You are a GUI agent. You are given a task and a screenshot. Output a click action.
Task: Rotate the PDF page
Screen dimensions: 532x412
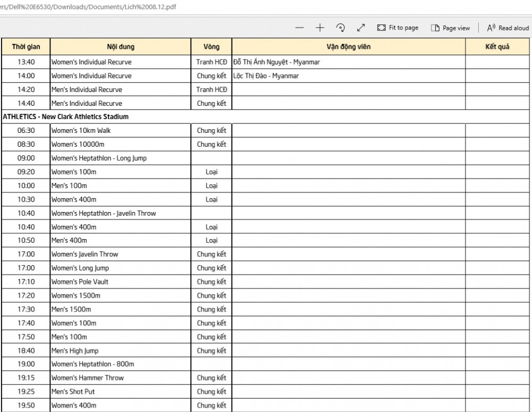click(x=340, y=28)
